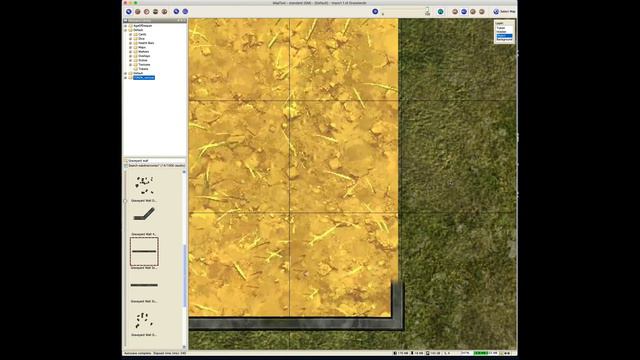Open the Select Map button
Image resolution: width=640 pixels, height=360 pixels.
pyautogui.click(x=504, y=11)
